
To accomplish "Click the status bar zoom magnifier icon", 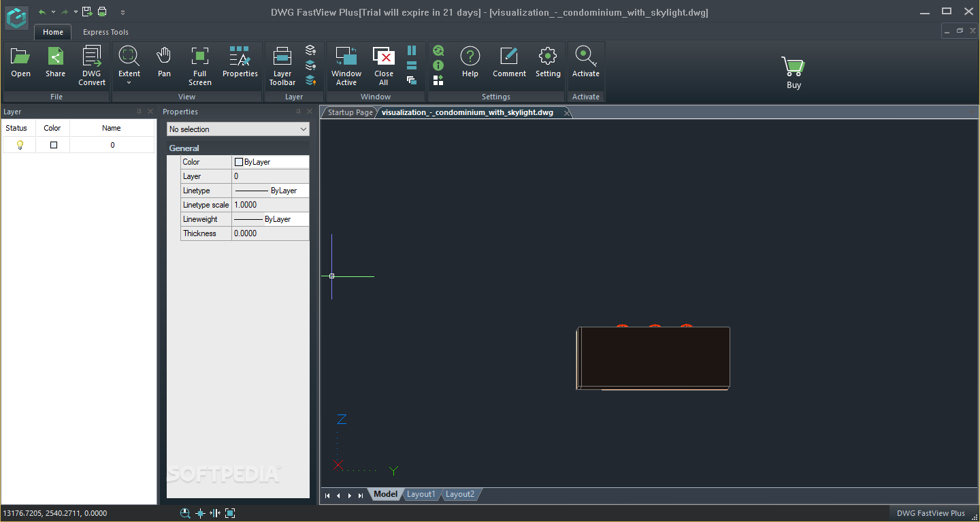I will click(185, 513).
